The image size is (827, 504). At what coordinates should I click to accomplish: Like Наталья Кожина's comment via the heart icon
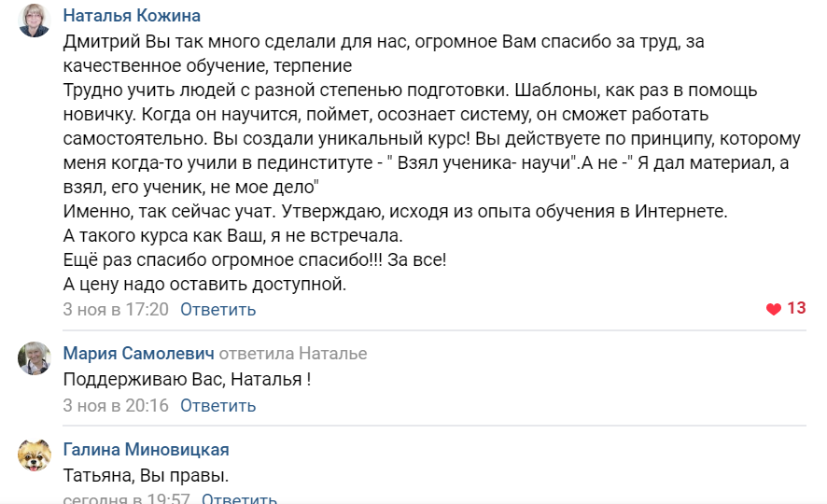(774, 309)
